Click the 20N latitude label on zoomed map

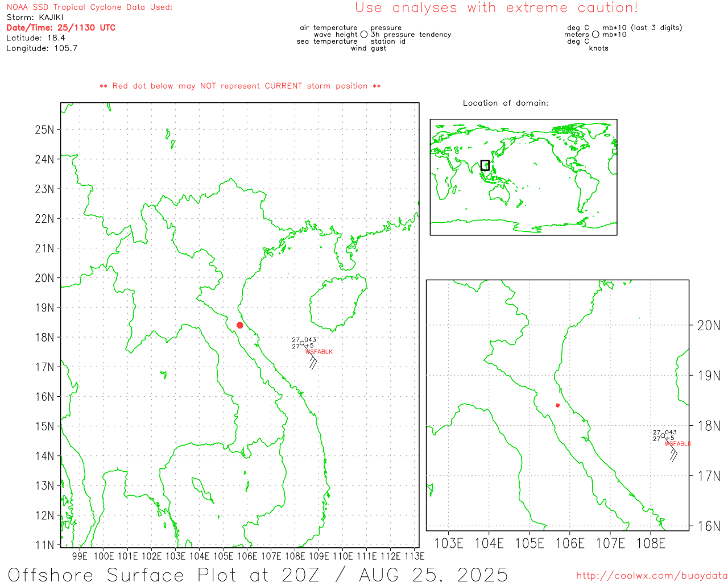pos(709,326)
